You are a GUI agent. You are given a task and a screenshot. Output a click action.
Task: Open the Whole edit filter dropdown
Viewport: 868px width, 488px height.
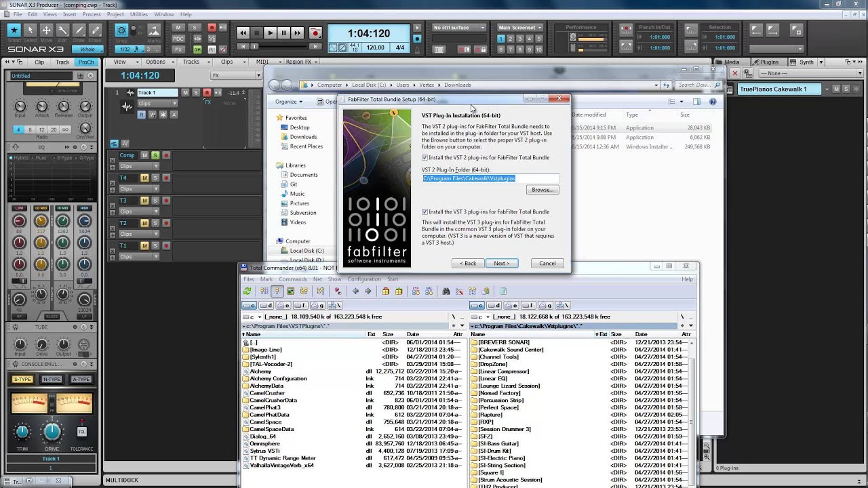(x=89, y=49)
